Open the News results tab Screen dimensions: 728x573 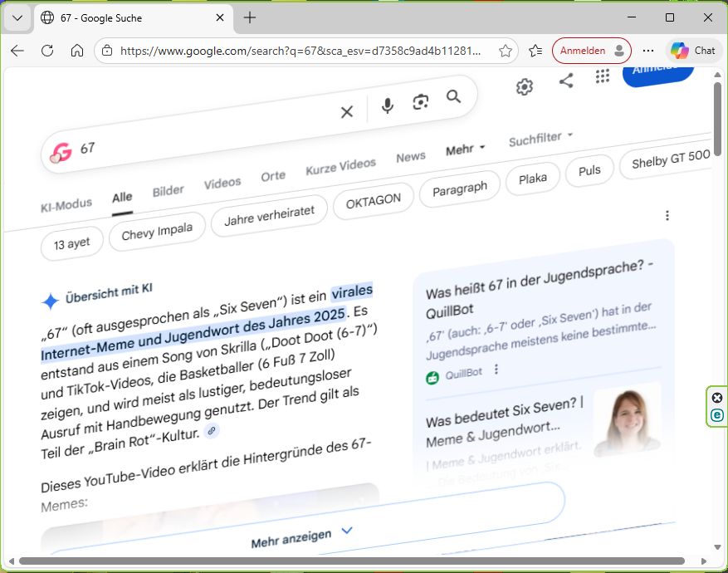pyautogui.click(x=411, y=157)
